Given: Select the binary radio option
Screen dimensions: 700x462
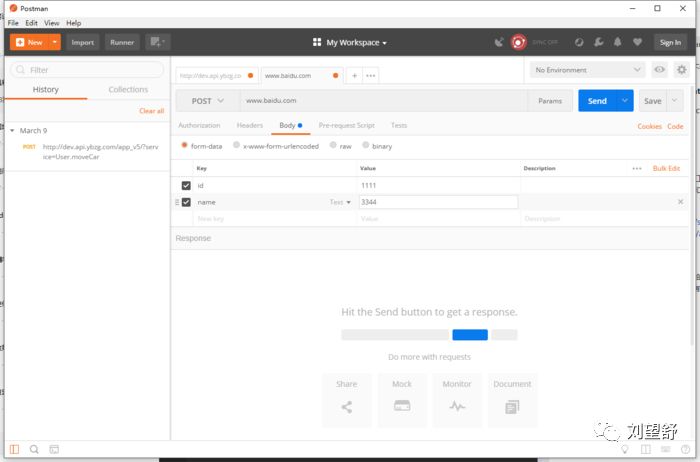Looking at the screenshot, I should pos(366,145).
